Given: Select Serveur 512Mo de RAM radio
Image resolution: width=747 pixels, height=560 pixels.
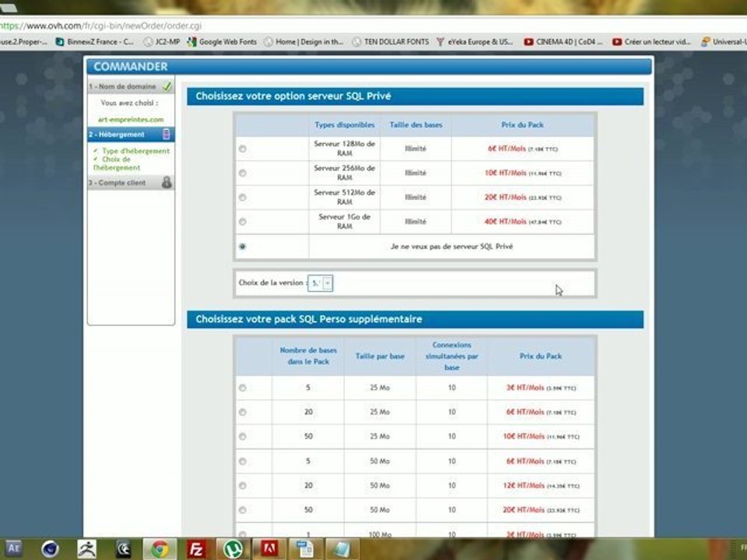Looking at the screenshot, I should (243, 198).
